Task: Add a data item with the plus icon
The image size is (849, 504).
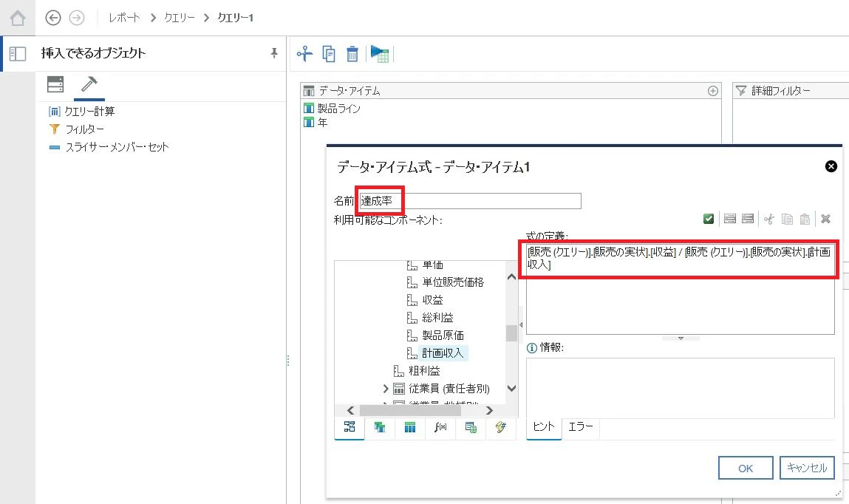Action: 713,91
